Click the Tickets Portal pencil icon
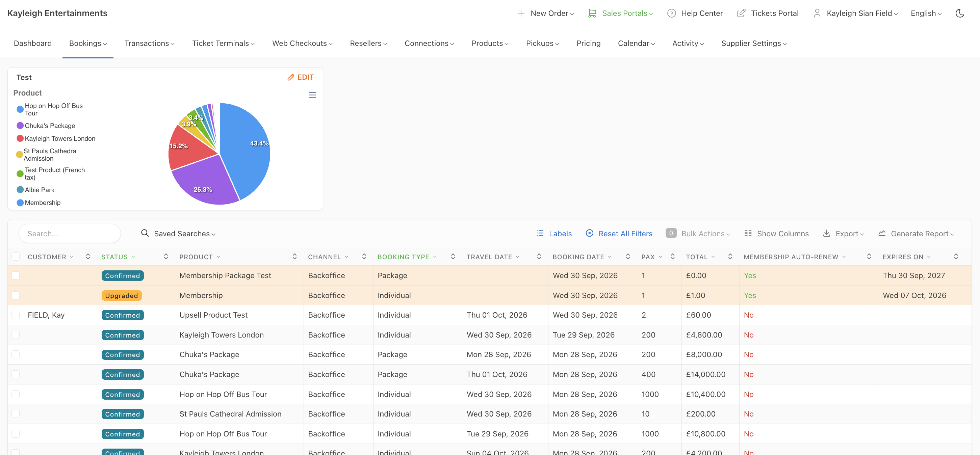Screen dimensions: 980x455 pos(741,13)
